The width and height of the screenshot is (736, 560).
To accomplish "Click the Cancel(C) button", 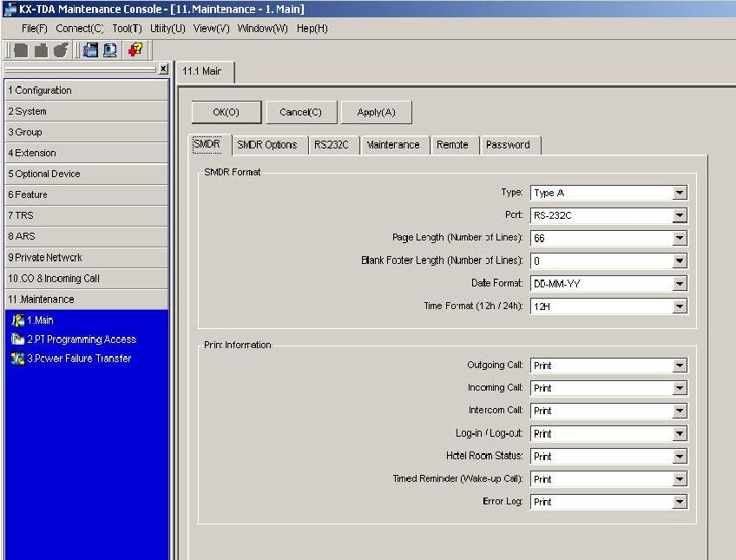I will pyautogui.click(x=301, y=112).
